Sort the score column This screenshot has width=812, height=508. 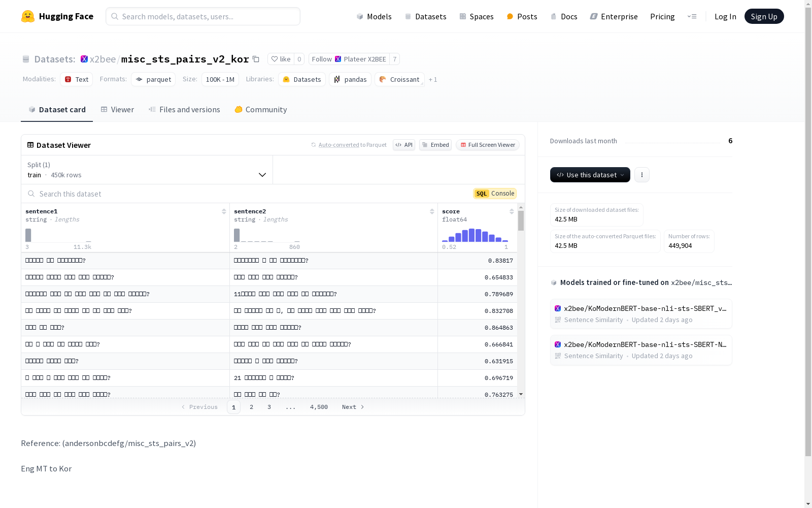point(512,211)
